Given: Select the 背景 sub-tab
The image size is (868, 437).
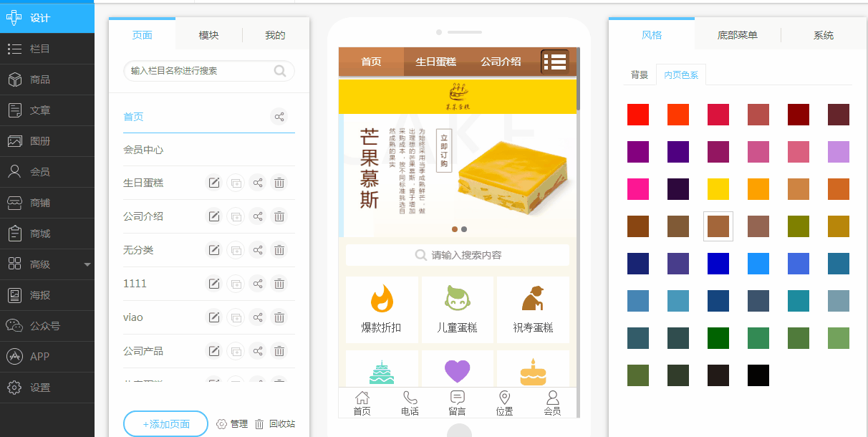Looking at the screenshot, I should (639, 75).
